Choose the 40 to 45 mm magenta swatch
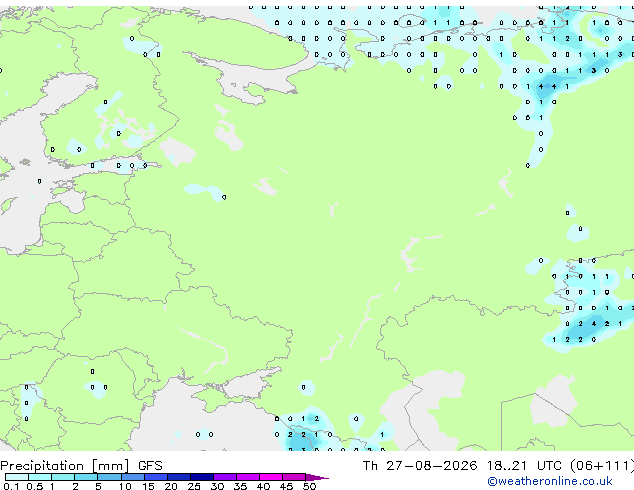 tap(271, 477)
